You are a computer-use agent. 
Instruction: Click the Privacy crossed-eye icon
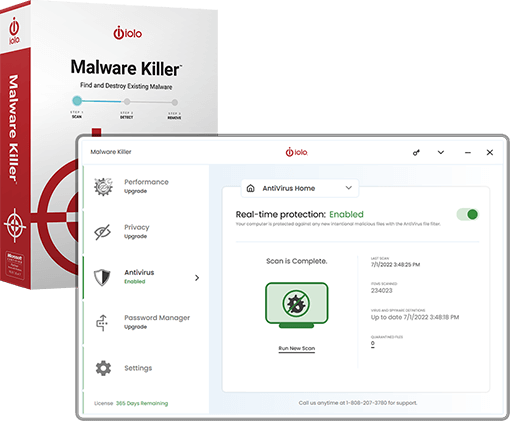click(103, 232)
